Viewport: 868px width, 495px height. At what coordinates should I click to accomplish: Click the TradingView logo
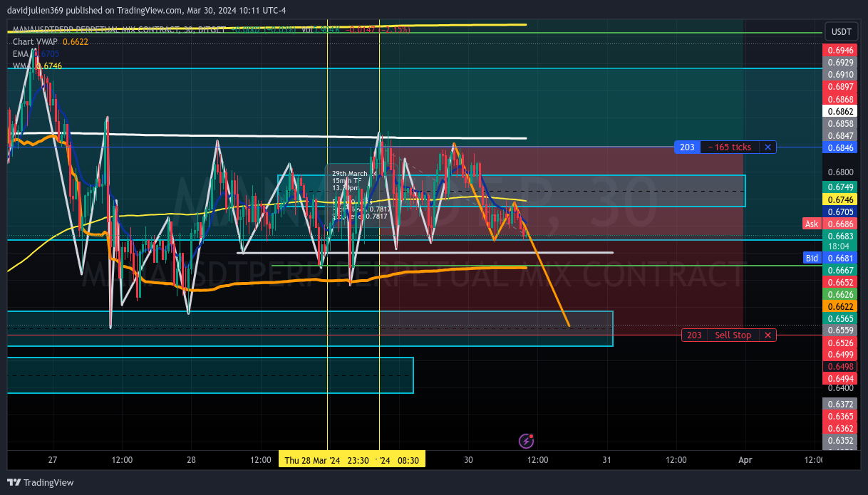coord(41,482)
